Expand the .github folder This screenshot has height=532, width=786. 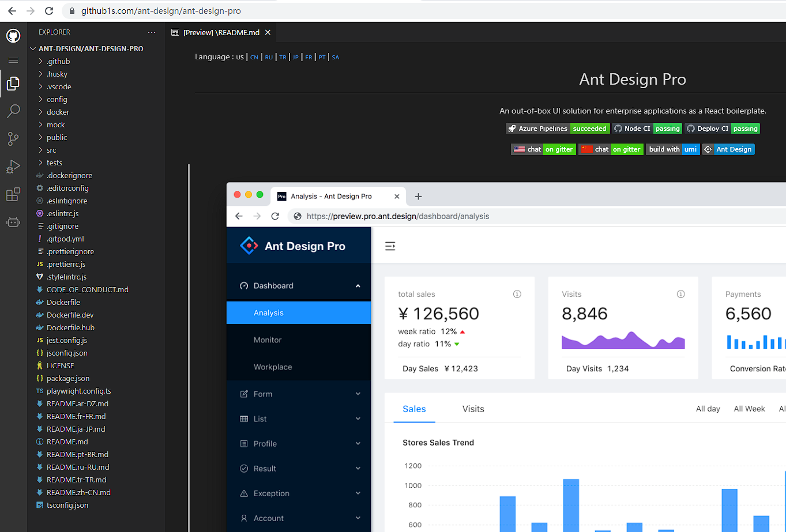(x=96, y=62)
